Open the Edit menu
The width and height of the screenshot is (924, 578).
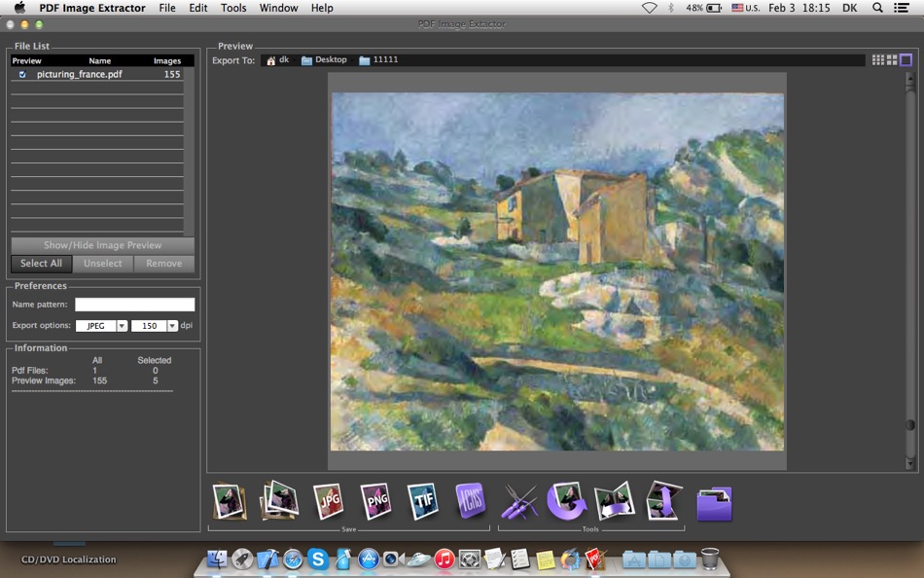[198, 8]
